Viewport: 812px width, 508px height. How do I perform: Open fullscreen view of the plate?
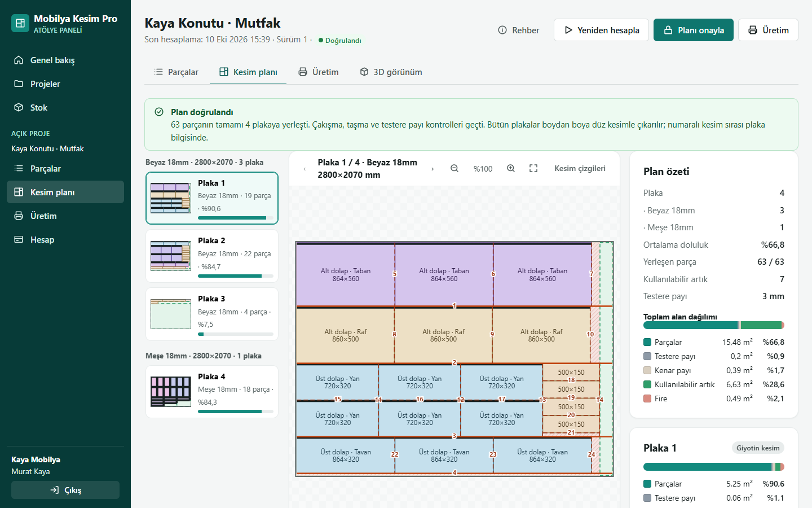click(x=533, y=168)
